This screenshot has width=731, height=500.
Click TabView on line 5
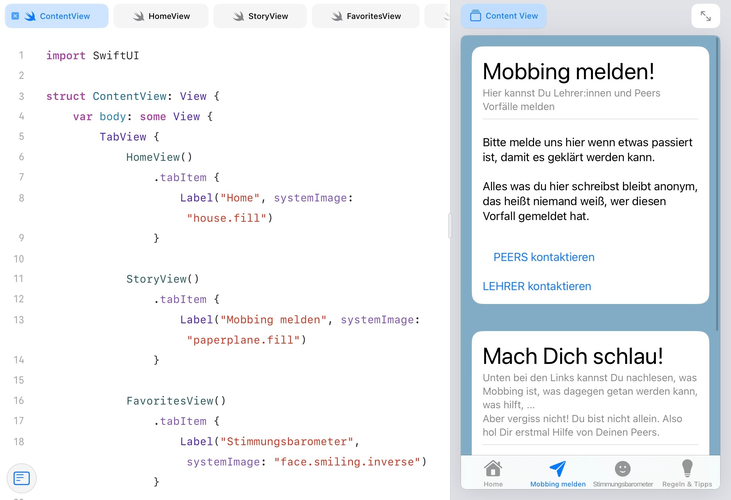click(123, 137)
